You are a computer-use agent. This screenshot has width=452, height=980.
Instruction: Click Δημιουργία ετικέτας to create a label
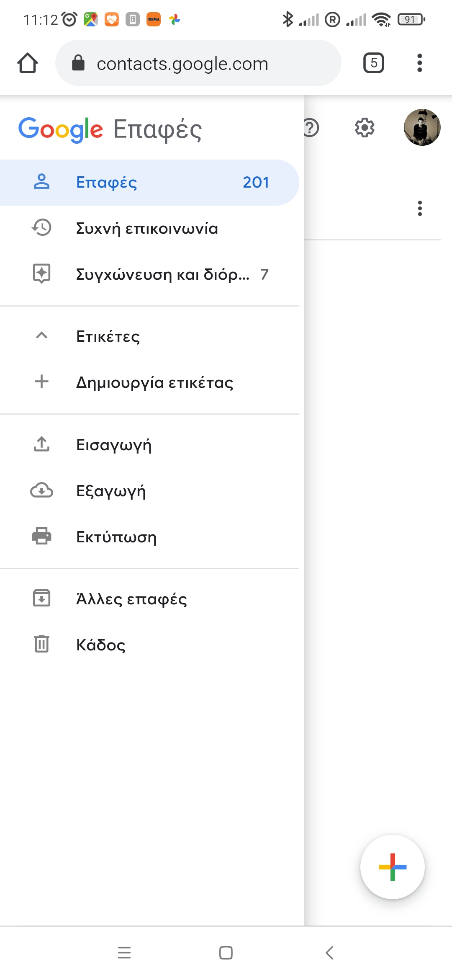[x=154, y=382]
